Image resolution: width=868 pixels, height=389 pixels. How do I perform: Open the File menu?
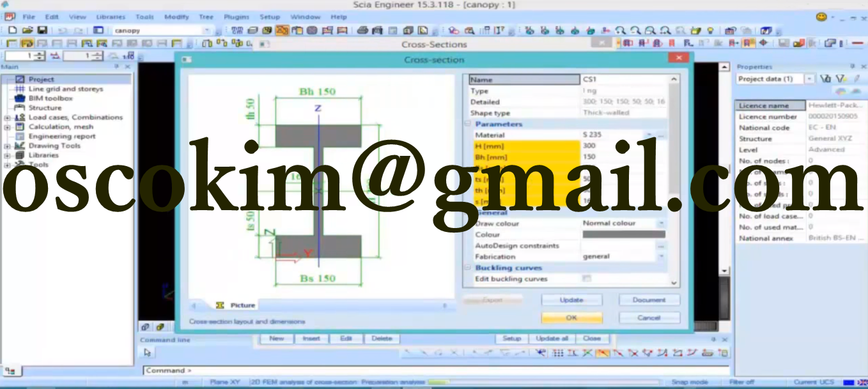(29, 17)
